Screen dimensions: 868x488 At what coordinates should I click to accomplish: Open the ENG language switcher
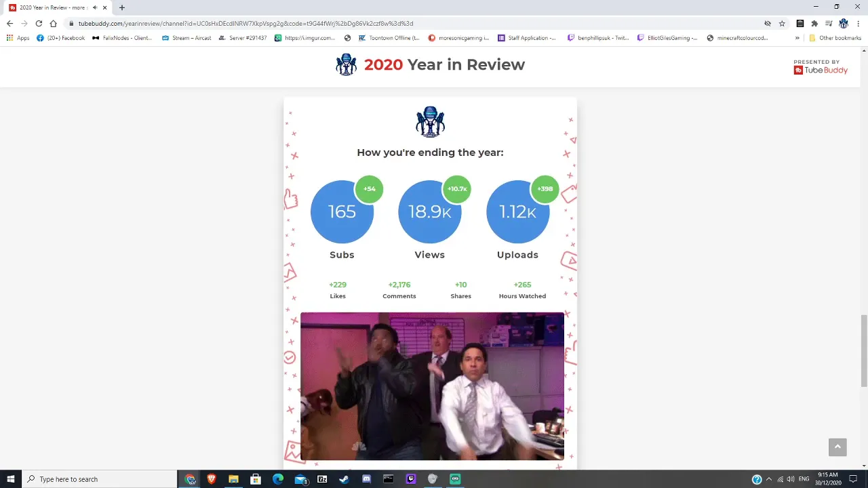coord(804,479)
